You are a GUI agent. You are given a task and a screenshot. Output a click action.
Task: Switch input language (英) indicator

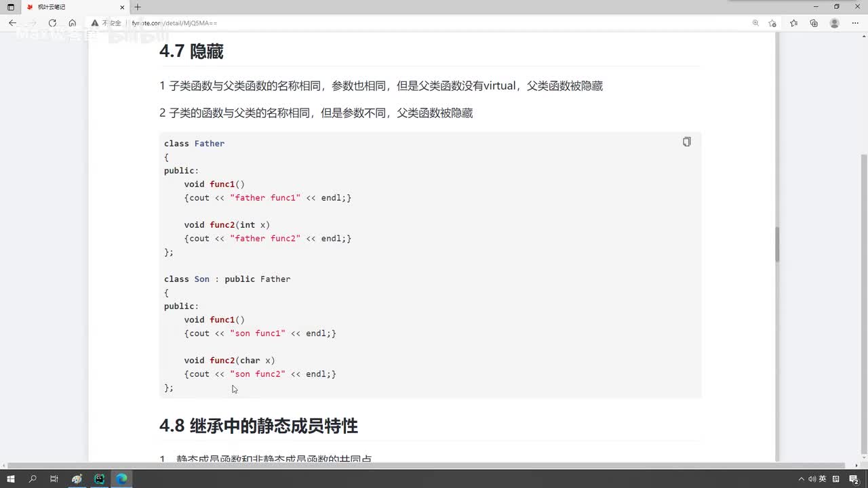coord(822,479)
